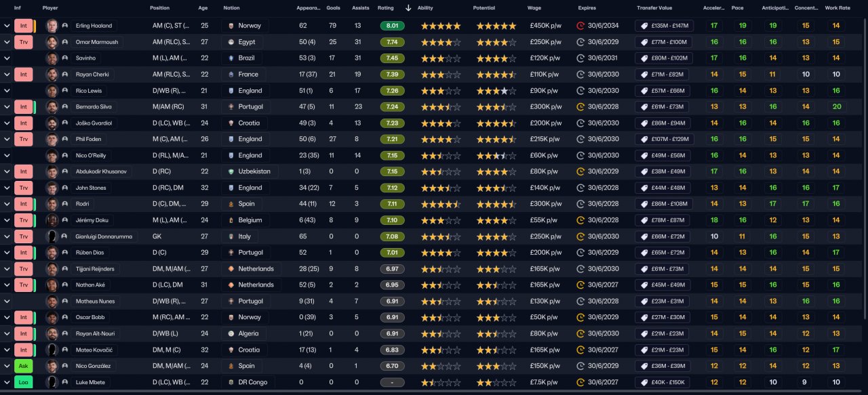Click the Italy flag icon for Donnarumma
The width and height of the screenshot is (868, 395).
point(232,236)
